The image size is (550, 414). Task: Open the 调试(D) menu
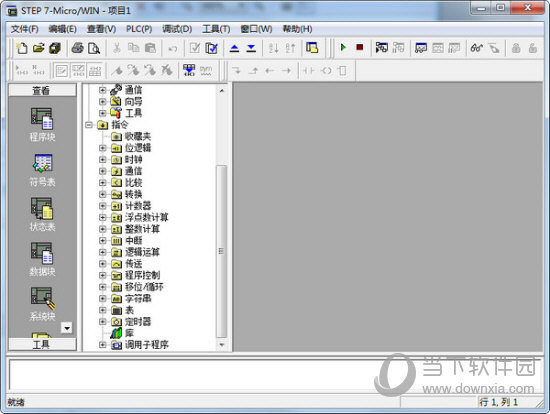(x=177, y=29)
